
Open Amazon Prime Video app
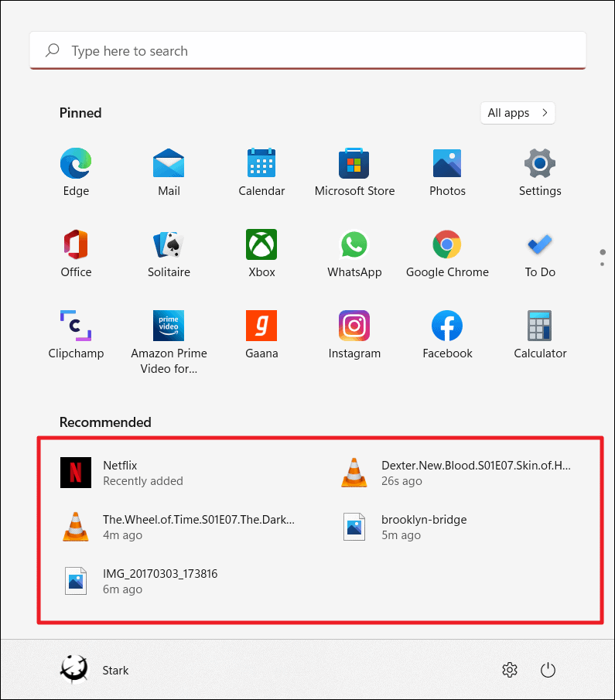(169, 342)
